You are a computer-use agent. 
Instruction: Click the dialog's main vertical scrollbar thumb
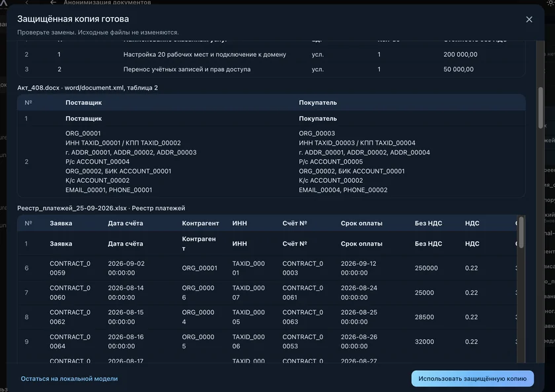(x=540, y=108)
